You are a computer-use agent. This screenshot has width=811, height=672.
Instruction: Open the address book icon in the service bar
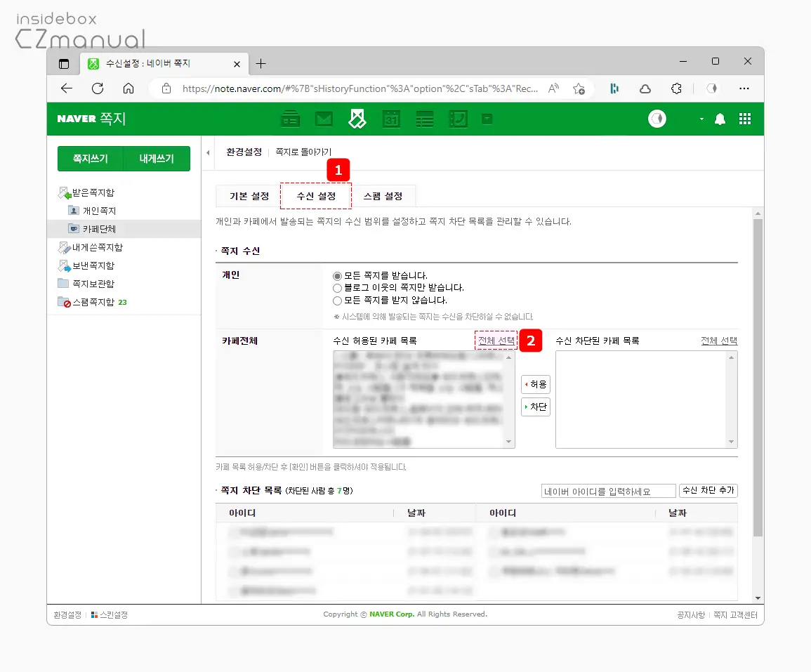pyautogui.click(x=291, y=119)
